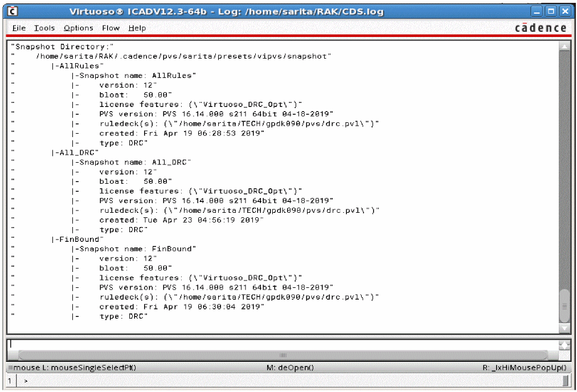Viewport: 577px width, 392px height.
Task: Close the Virtuoso log window
Action: (565, 11)
